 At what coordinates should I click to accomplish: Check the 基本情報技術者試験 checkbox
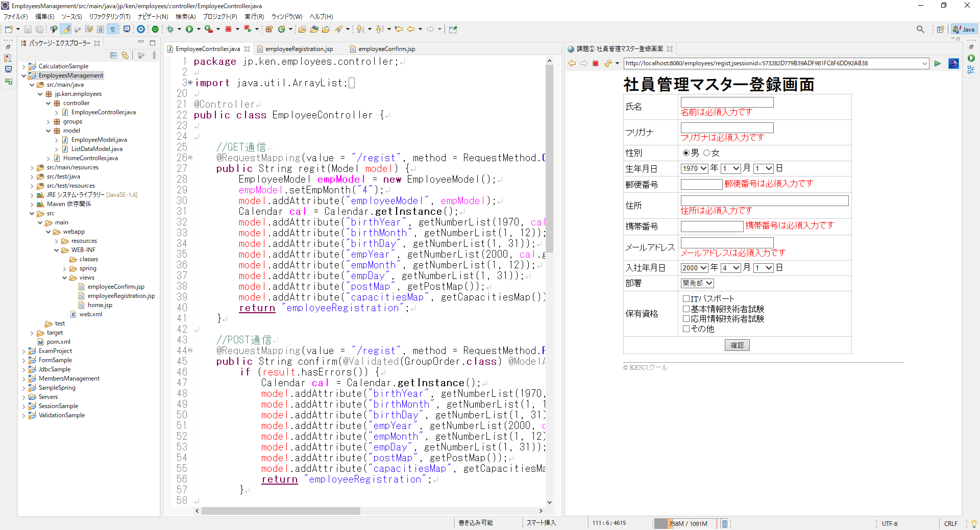[x=687, y=309]
